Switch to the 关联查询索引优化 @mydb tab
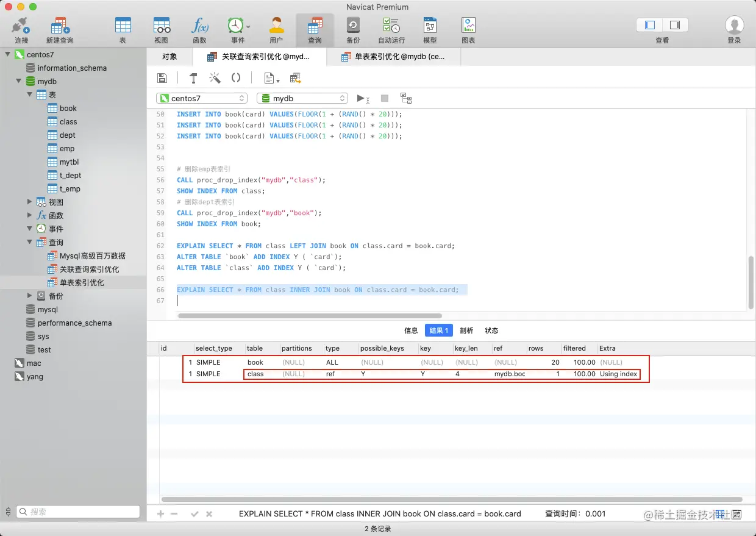756x536 pixels. point(259,57)
